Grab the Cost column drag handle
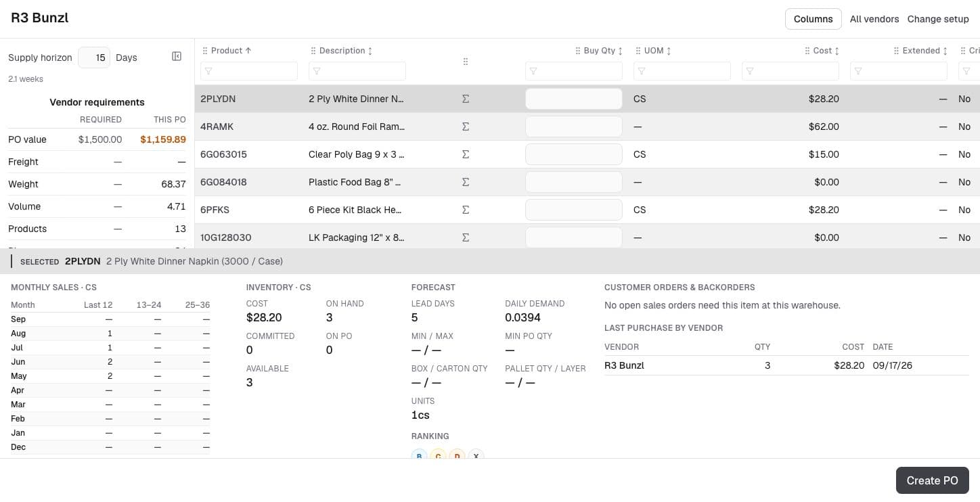The height and width of the screenshot is (502, 980). (807, 51)
